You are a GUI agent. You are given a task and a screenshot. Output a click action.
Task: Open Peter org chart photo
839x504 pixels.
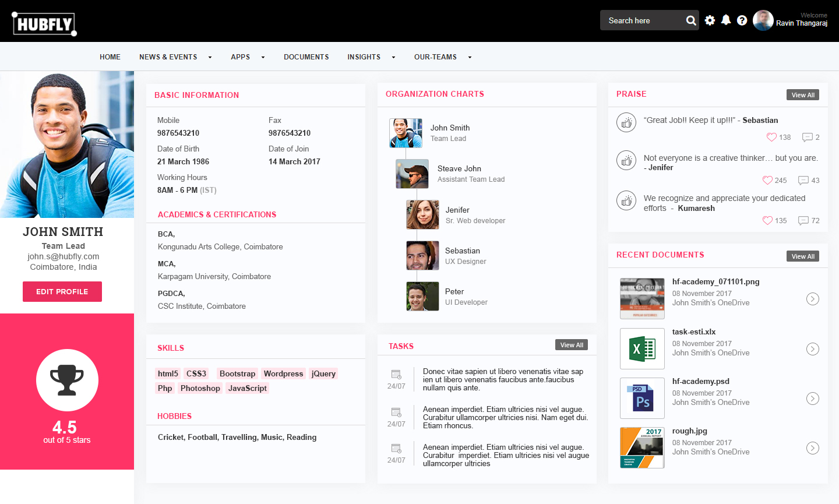pos(422,296)
